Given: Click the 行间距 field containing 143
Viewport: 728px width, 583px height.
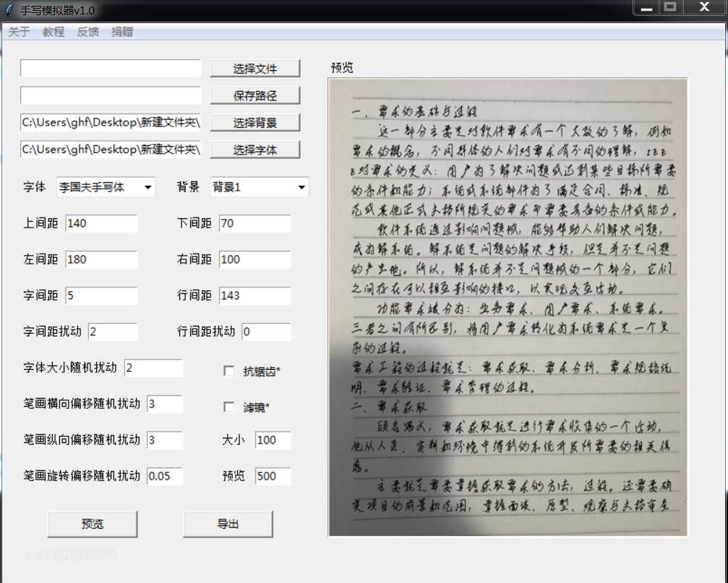Looking at the screenshot, I should (254, 295).
